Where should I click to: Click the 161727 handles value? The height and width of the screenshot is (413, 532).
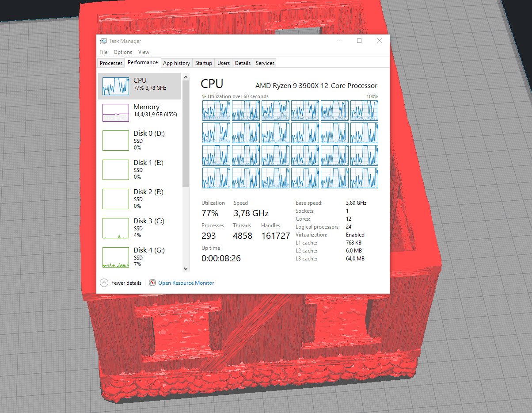click(x=275, y=236)
